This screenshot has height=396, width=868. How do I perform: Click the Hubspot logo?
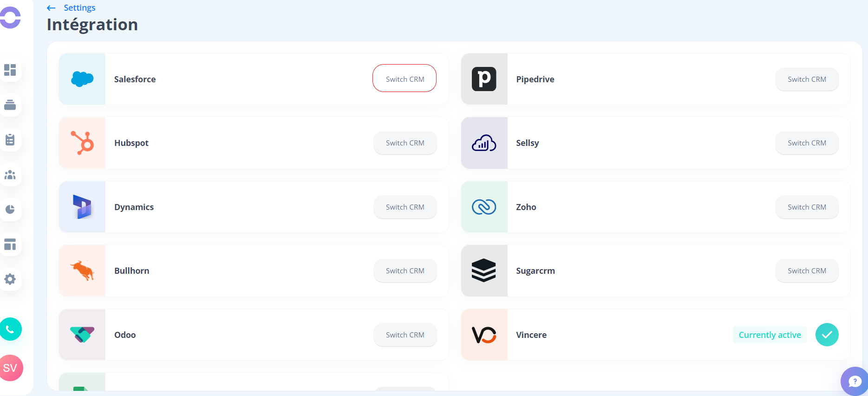coord(82,143)
